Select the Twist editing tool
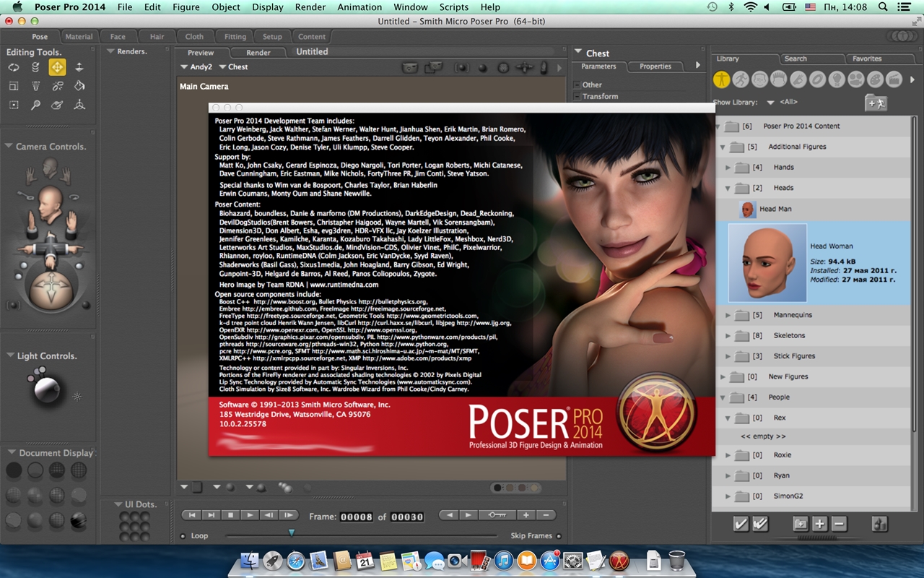Screen dimensions: 924x578 35,67
